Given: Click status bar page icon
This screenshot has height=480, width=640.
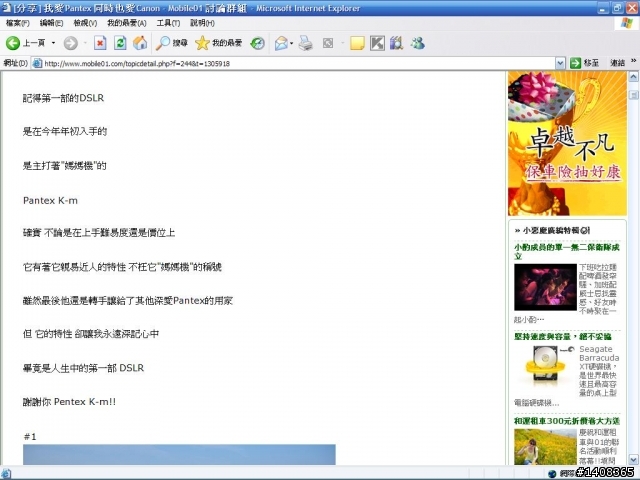Looking at the screenshot, I should pos(7,474).
